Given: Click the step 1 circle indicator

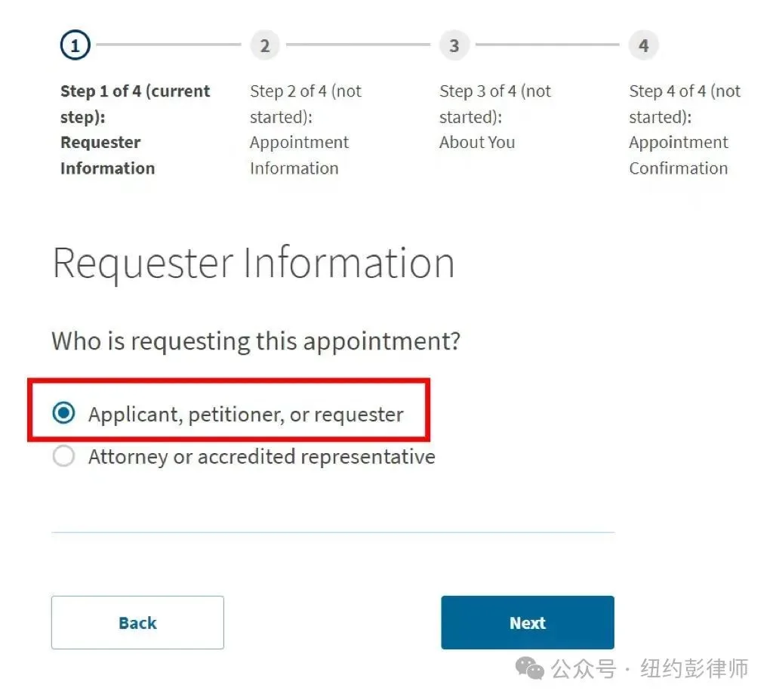Looking at the screenshot, I should [x=75, y=45].
